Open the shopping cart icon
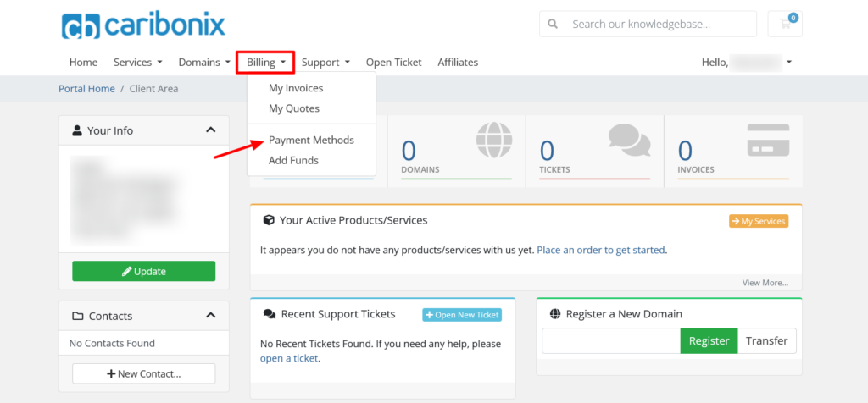Viewport: 868px width, 403px height. [784, 24]
